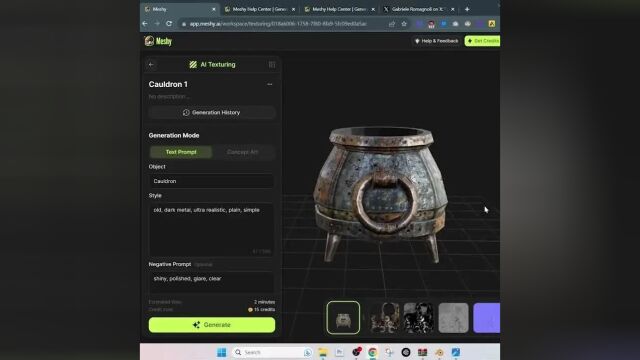
Task: Open the panel layout icon beside AI Texturing
Action: tap(272, 64)
